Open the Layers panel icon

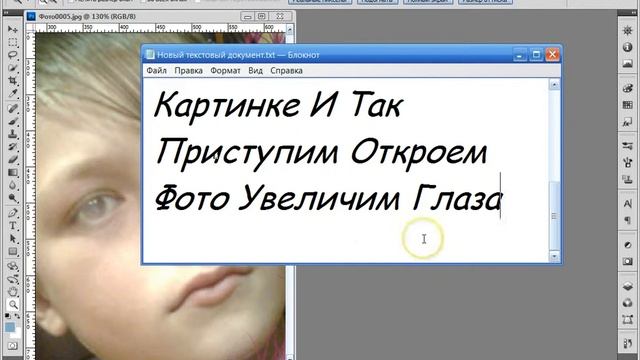628,286
